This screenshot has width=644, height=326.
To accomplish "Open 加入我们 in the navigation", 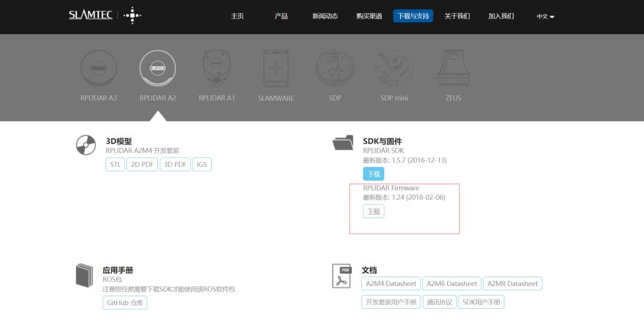I will click(x=501, y=16).
